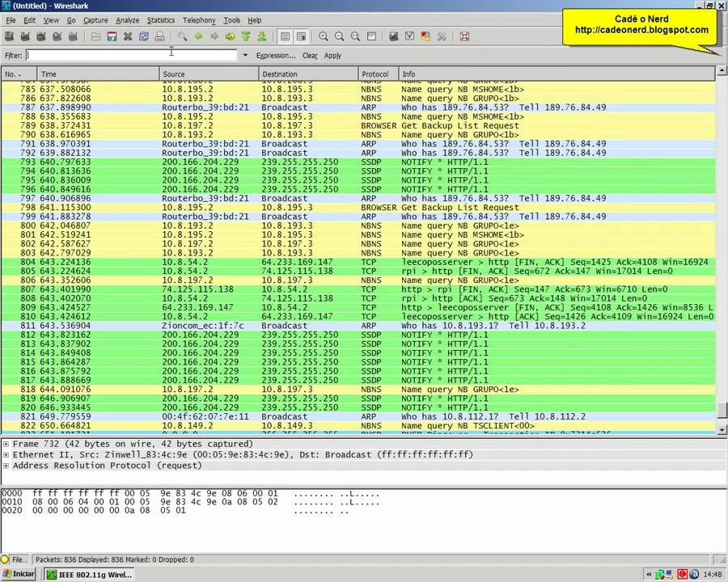Screen dimensions: 728x582
Task: Sort by the Destination column header
Action: 308,74
